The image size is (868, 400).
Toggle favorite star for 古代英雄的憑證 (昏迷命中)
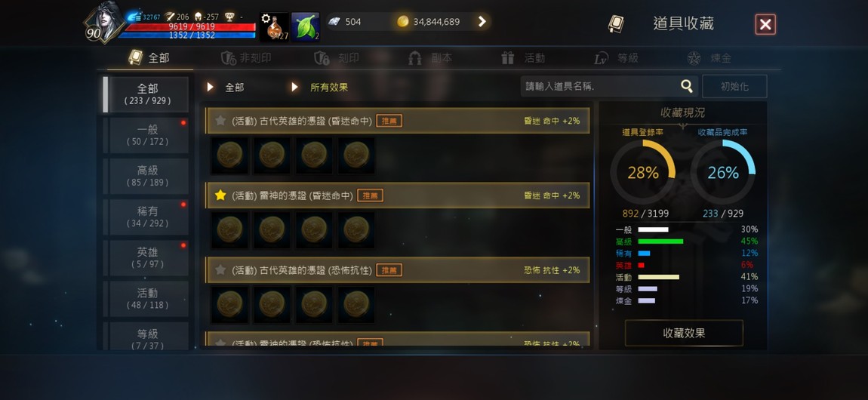click(x=220, y=120)
